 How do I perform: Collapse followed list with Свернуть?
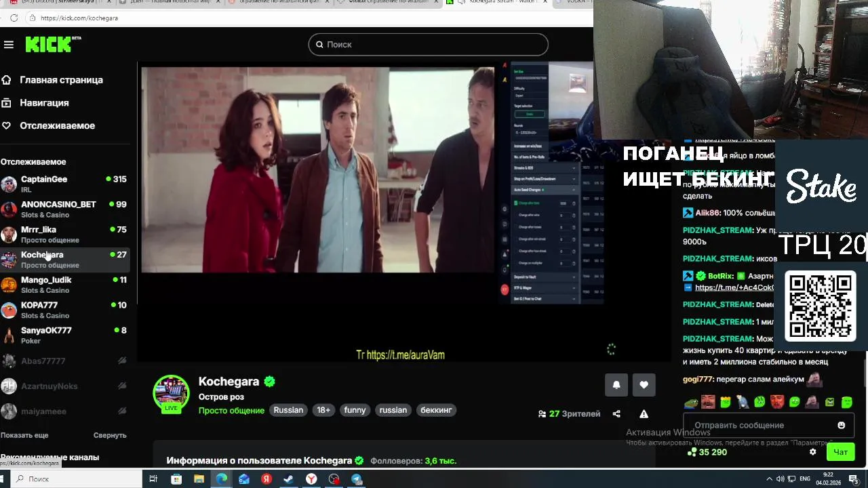[110, 435]
